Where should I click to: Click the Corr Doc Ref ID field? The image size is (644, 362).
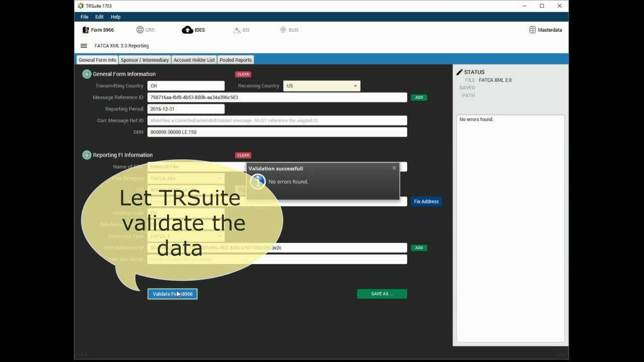click(x=277, y=259)
